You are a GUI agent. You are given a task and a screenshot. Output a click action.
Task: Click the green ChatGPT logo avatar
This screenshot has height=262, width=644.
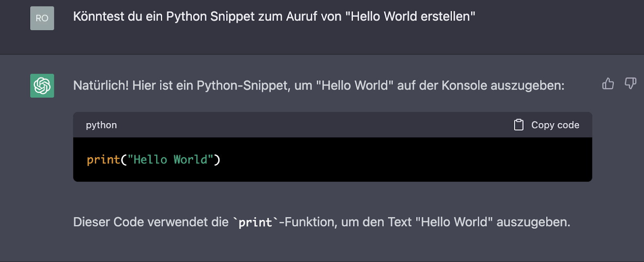click(x=42, y=86)
